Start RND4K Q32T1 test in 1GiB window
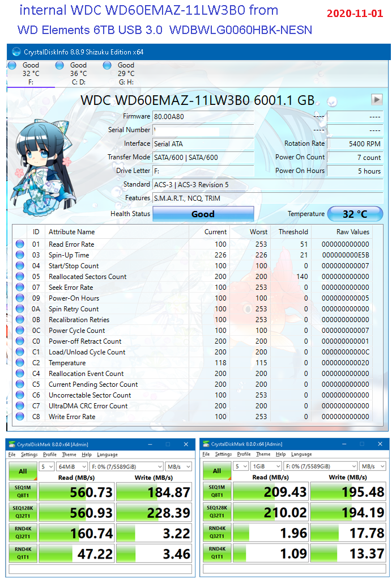392x579 pixels. [217, 533]
